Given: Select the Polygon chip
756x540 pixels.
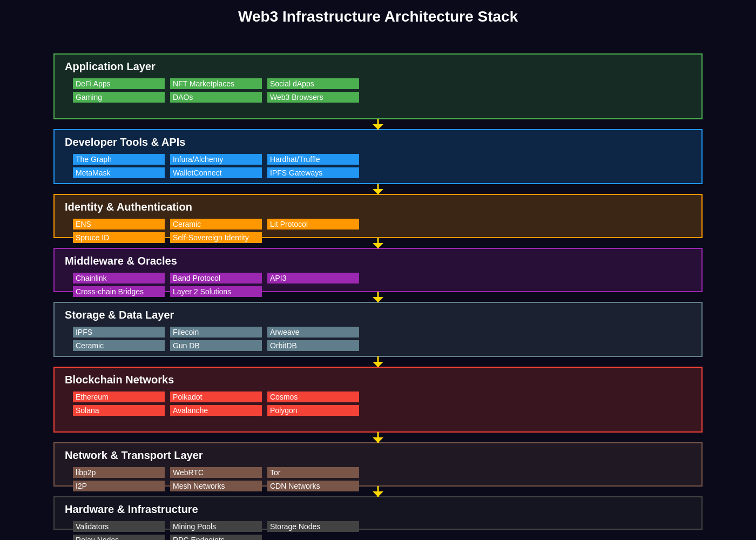Looking at the screenshot, I should pos(313,410).
